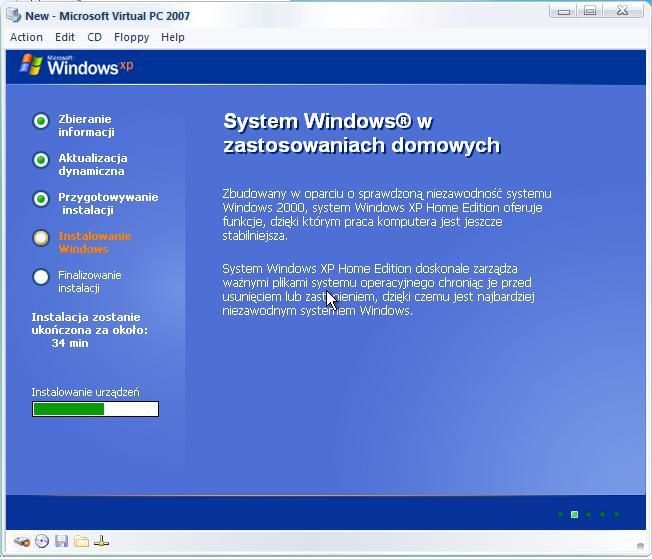This screenshot has width=652, height=559.
Task: Click the window resize grip corner
Action: tap(640, 546)
